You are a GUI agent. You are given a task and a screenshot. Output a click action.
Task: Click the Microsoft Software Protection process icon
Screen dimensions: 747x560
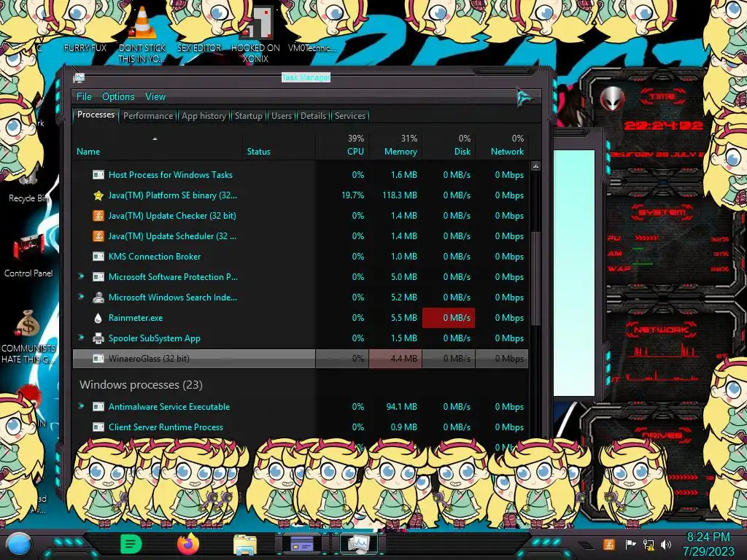point(98,277)
